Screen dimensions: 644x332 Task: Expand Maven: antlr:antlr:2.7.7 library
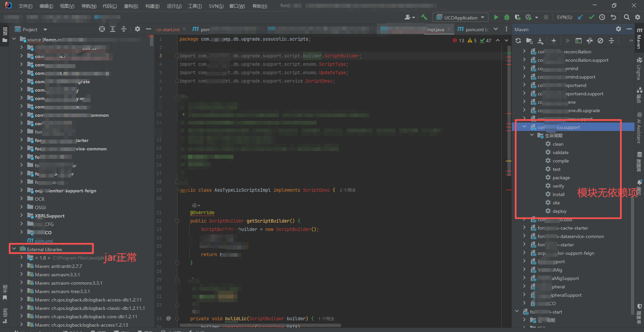point(21,266)
